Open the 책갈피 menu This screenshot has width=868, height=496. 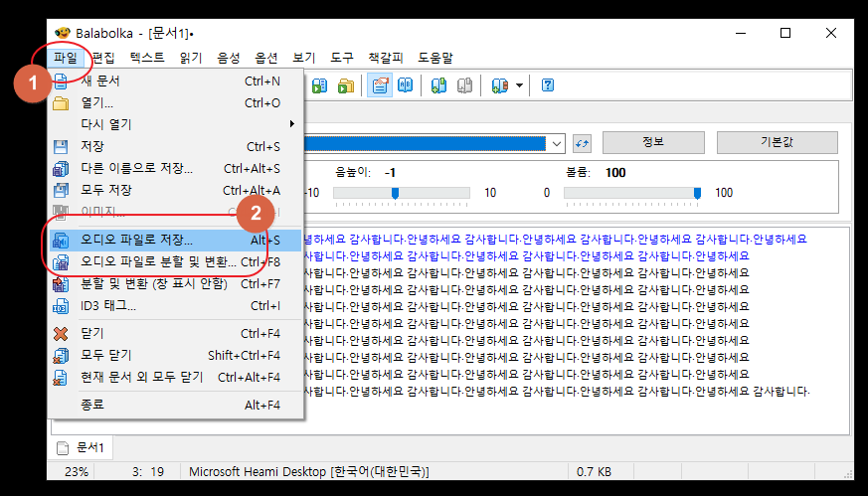click(386, 58)
